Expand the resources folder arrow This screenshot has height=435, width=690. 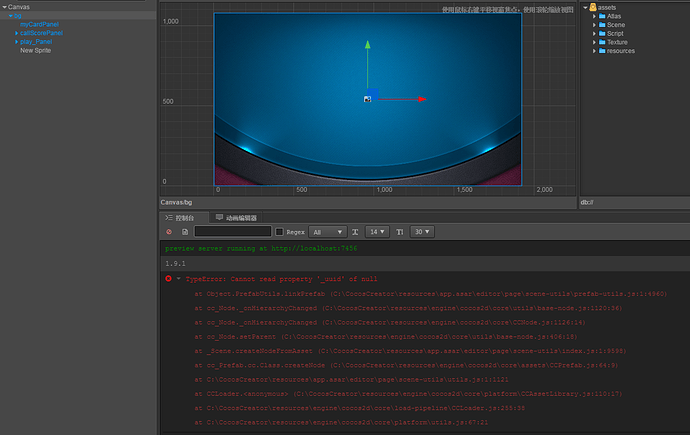(x=594, y=50)
